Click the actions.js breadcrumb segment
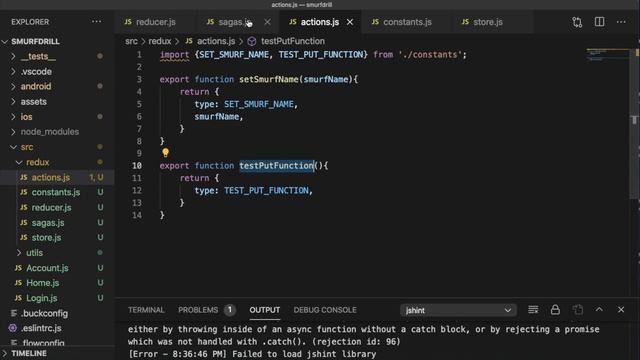640x360 pixels. click(x=216, y=41)
